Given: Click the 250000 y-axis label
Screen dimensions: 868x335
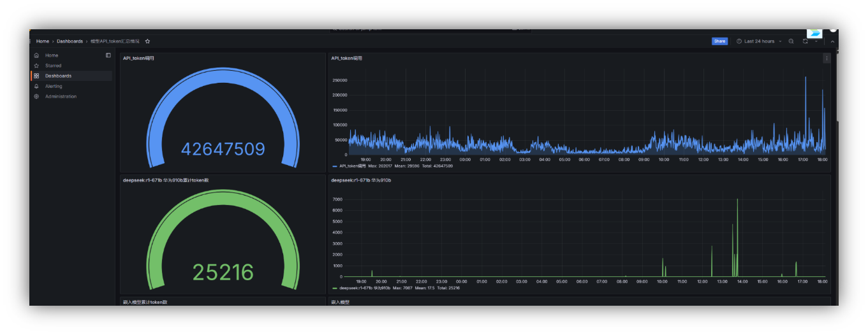Looking at the screenshot, I should coord(340,80).
